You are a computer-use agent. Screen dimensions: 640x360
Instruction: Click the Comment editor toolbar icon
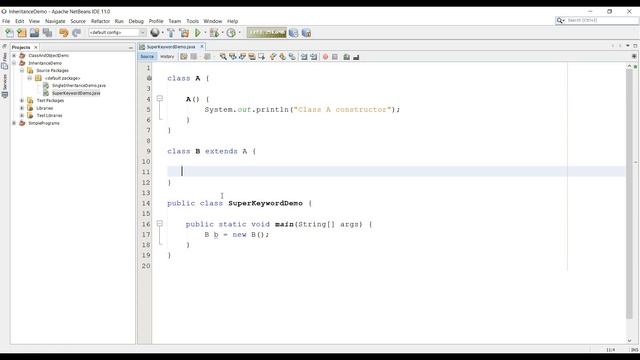(x=347, y=57)
